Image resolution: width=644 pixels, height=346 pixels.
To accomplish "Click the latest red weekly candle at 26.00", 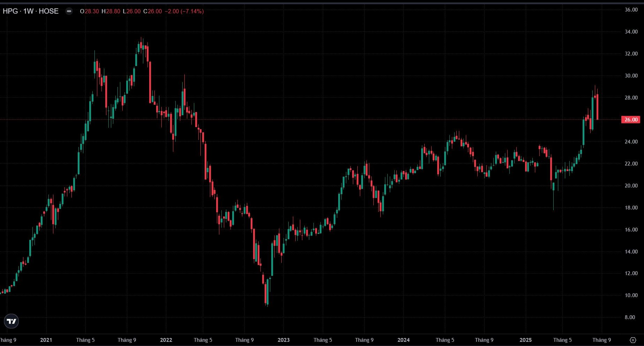I will 597,107.
